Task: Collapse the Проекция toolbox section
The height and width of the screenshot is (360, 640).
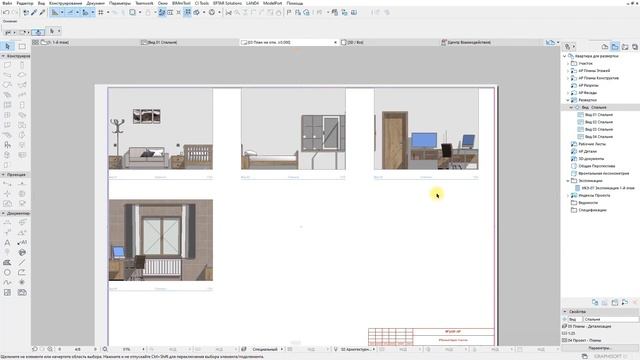Action: click(3, 175)
